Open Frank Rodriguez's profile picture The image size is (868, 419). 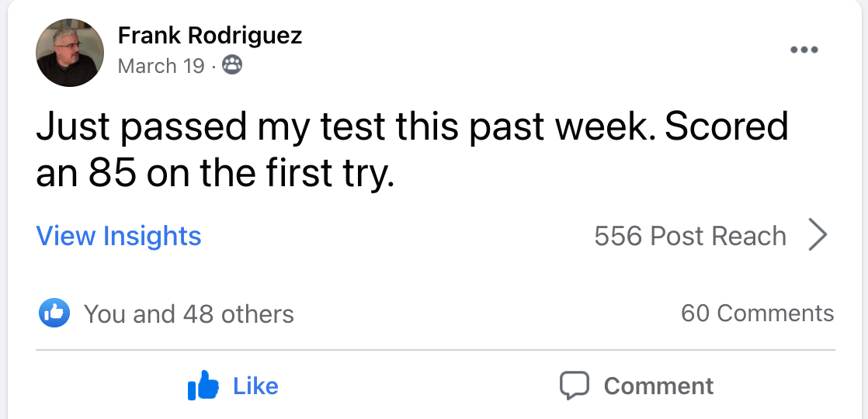point(70,52)
